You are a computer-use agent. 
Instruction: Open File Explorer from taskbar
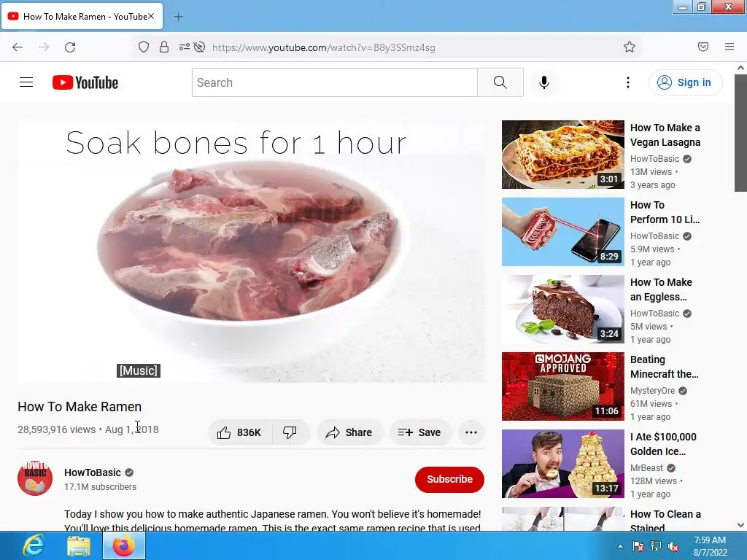[x=79, y=545]
